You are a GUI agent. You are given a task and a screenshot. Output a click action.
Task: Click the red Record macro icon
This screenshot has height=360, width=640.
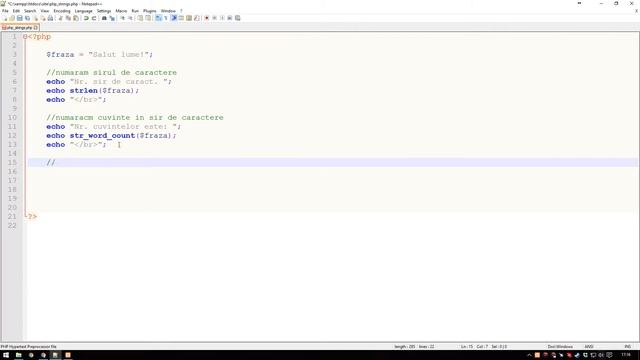207,18
